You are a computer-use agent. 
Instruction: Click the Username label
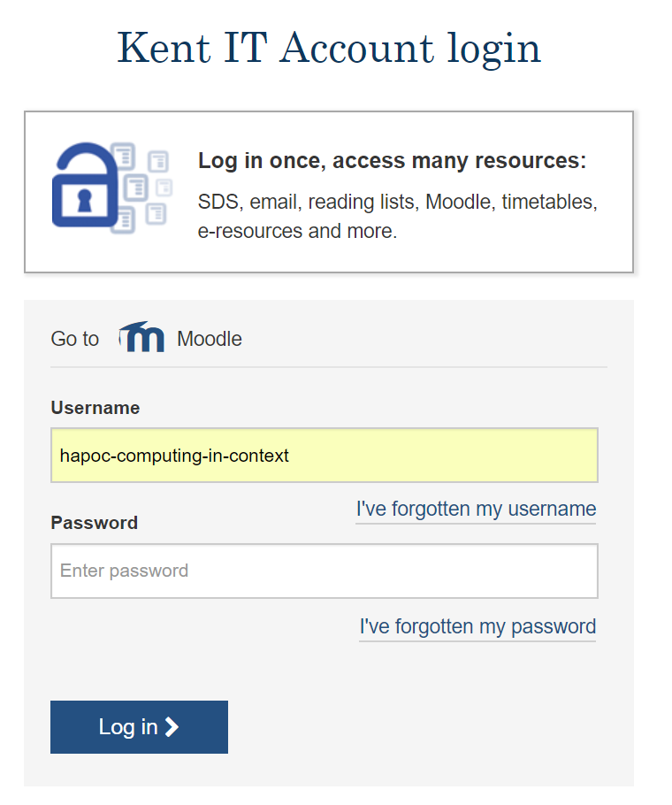[95, 408]
